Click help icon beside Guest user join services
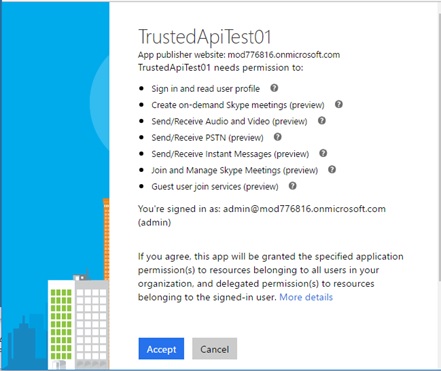The width and height of the screenshot is (441, 371). click(293, 186)
